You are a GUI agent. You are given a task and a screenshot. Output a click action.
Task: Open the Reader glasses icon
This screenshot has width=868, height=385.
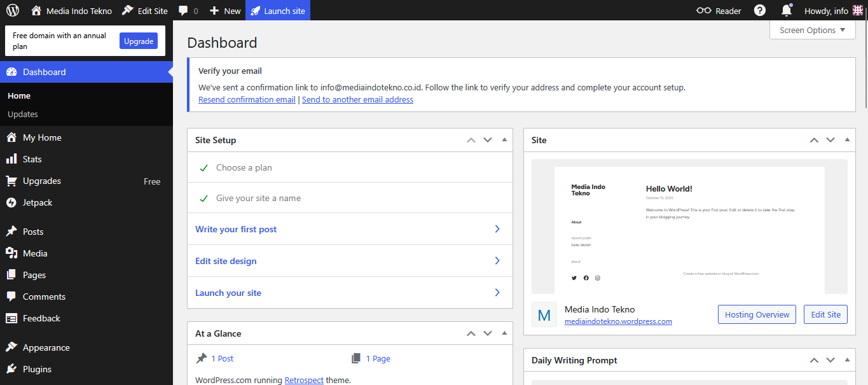tap(704, 10)
